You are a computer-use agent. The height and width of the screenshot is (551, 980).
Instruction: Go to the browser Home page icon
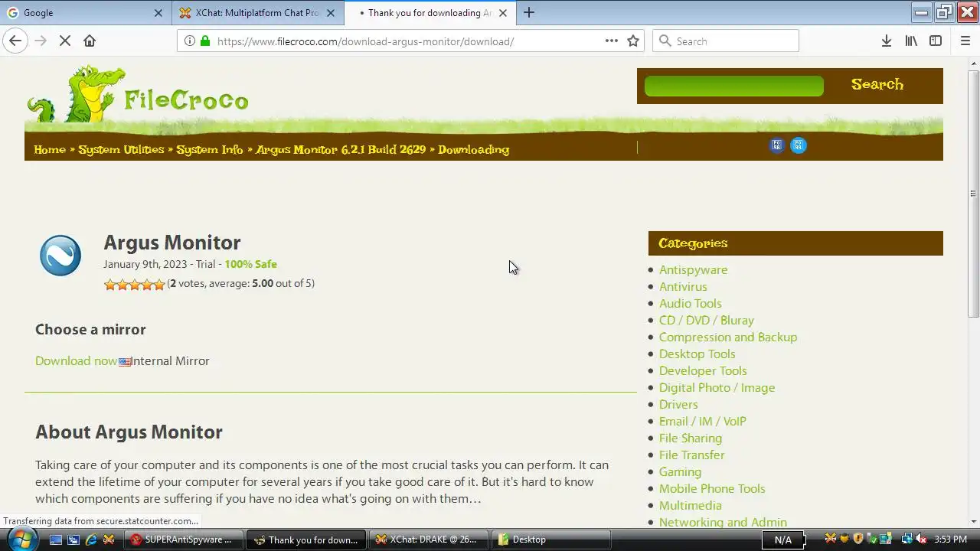pos(90,41)
